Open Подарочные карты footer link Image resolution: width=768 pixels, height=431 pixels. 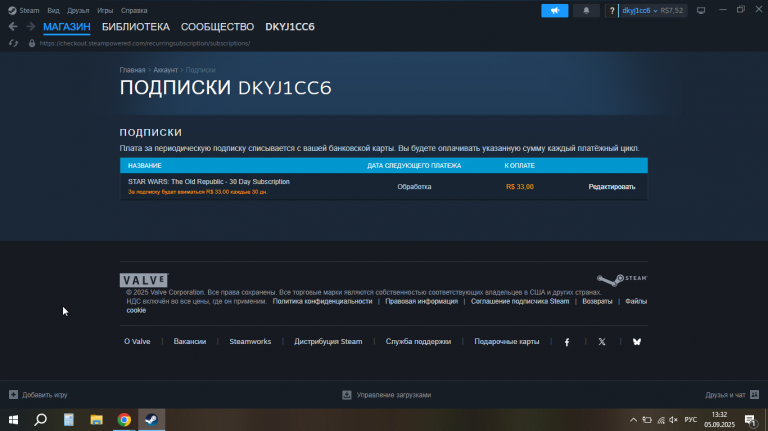point(506,341)
